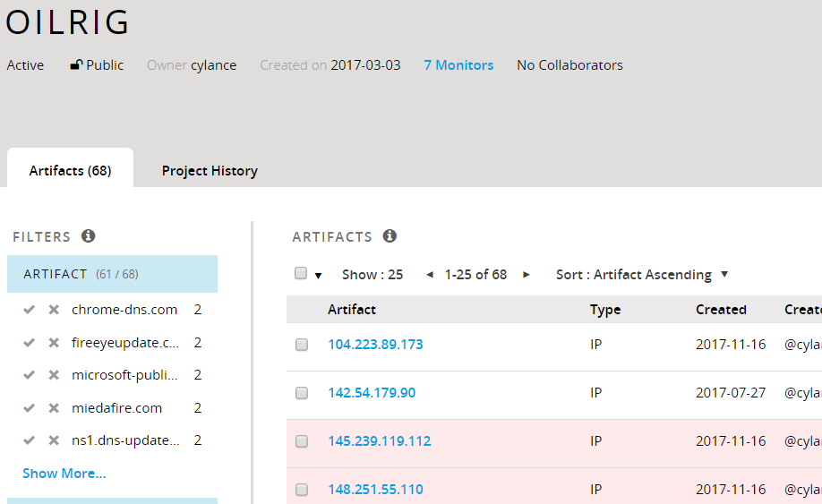Include chrome-dns.com filter with checkmark icon
822x504 pixels.
[x=30, y=310]
